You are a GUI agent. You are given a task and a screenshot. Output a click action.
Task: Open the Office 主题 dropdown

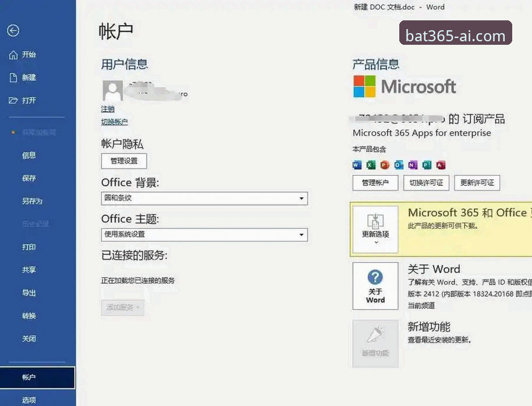(204, 234)
